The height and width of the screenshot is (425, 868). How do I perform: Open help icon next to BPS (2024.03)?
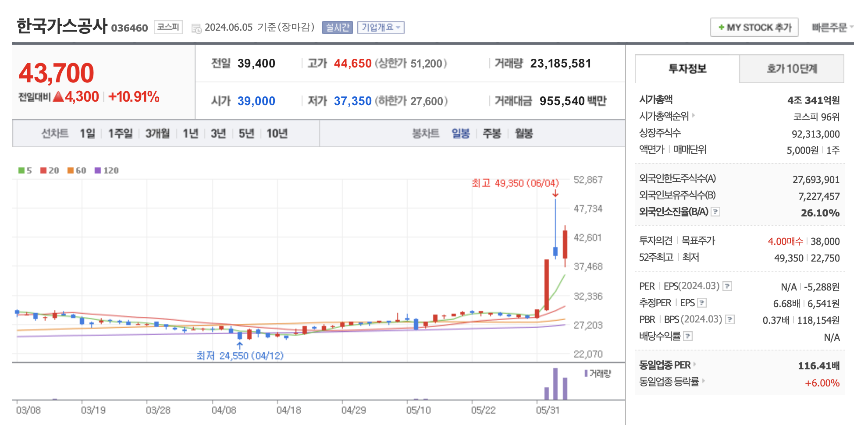[730, 319]
